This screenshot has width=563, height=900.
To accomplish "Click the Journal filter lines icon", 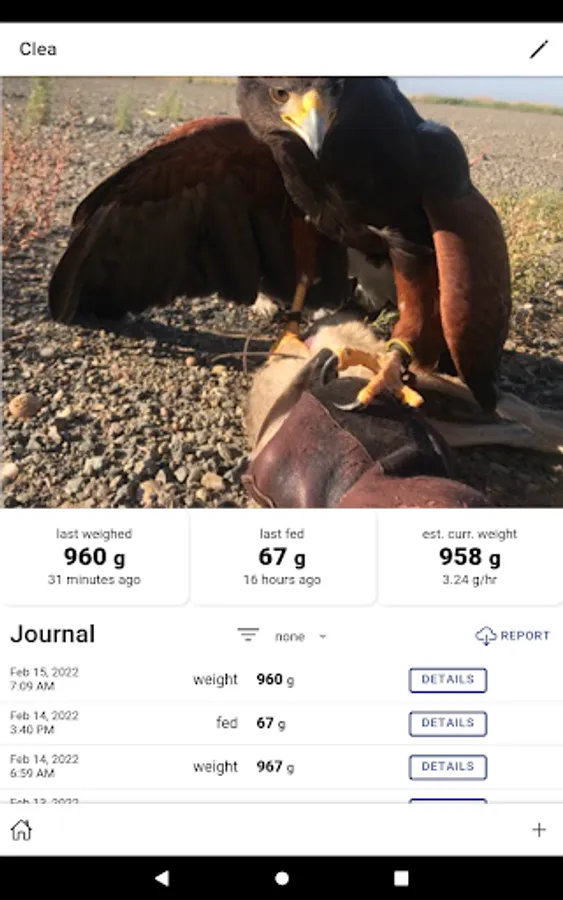I will [x=248, y=635].
